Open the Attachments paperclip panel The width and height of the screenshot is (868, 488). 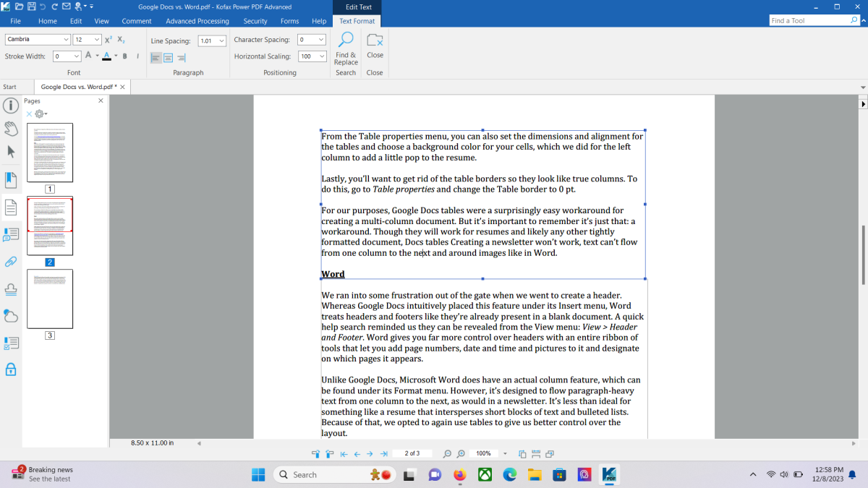pos(11,262)
